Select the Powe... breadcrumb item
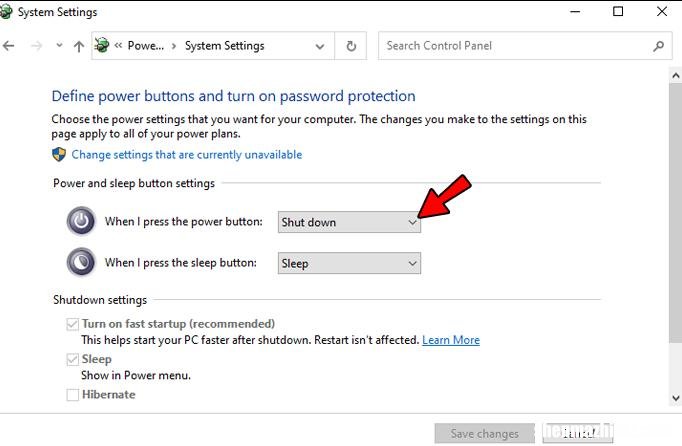This screenshot has height=446, width=682. [146, 46]
